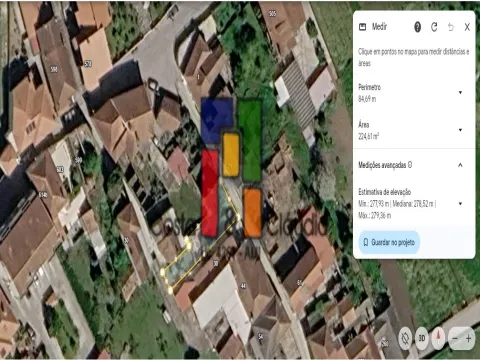The height and width of the screenshot is (360, 480).
Task: Click the Perímetro label
Action: [x=369, y=87]
